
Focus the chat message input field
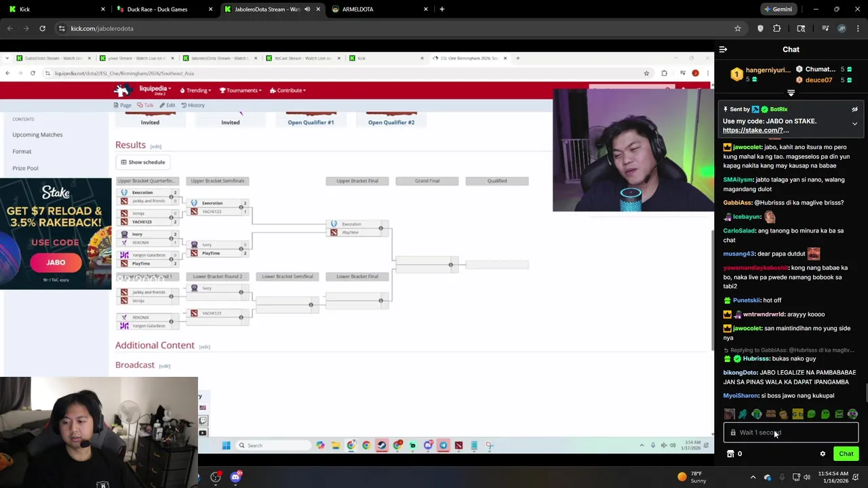(x=791, y=432)
